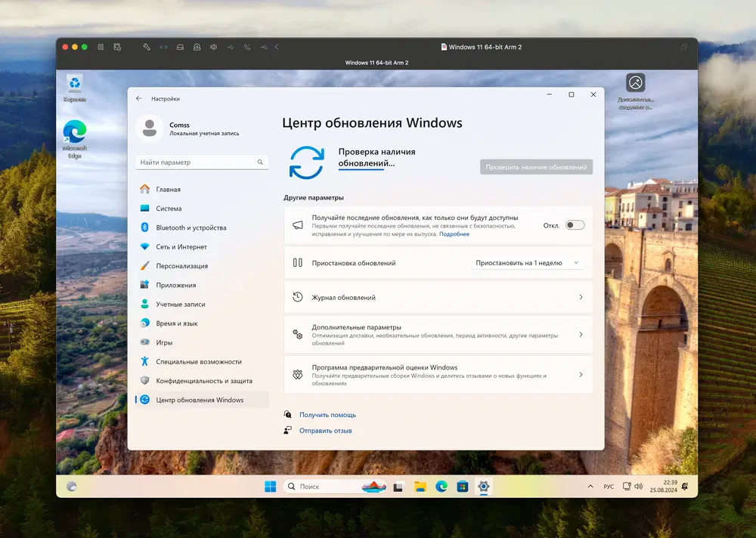Open 'Персонализация' section
This screenshot has width=756, height=538.
(x=202, y=266)
